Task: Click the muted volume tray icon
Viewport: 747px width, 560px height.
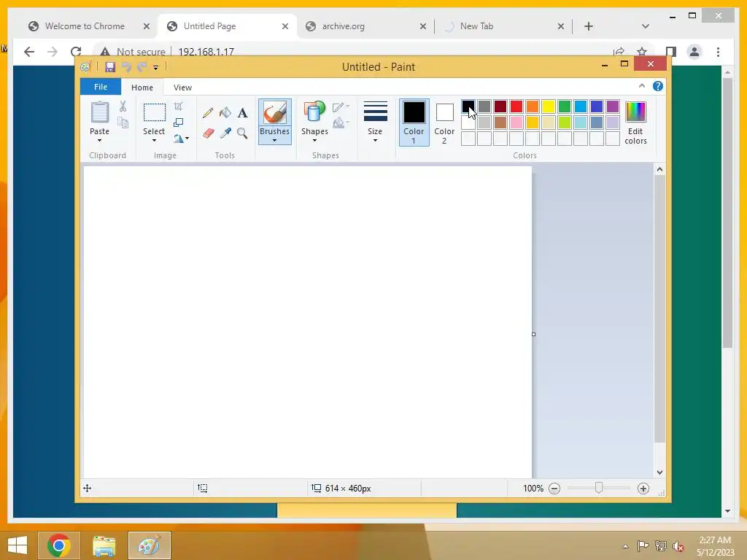Action: (x=678, y=546)
